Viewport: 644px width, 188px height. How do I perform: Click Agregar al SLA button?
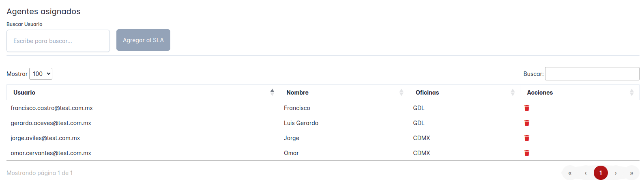143,40
